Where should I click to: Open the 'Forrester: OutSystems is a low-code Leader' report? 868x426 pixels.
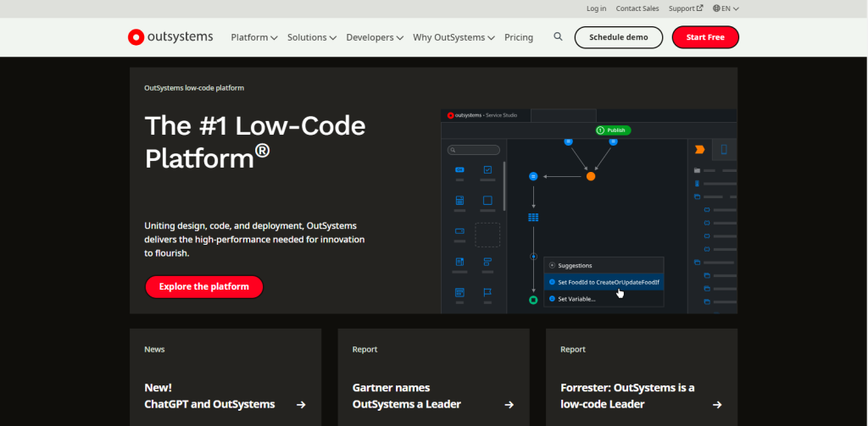(642, 378)
